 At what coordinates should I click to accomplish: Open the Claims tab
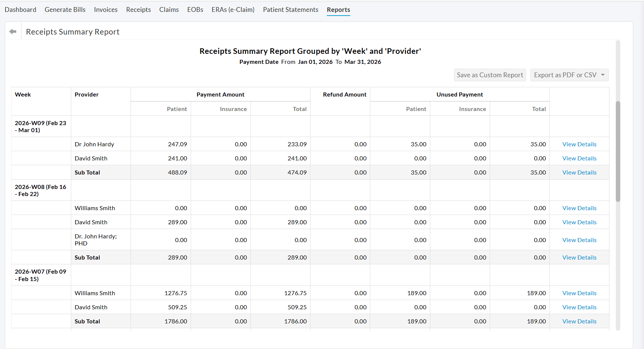point(169,9)
